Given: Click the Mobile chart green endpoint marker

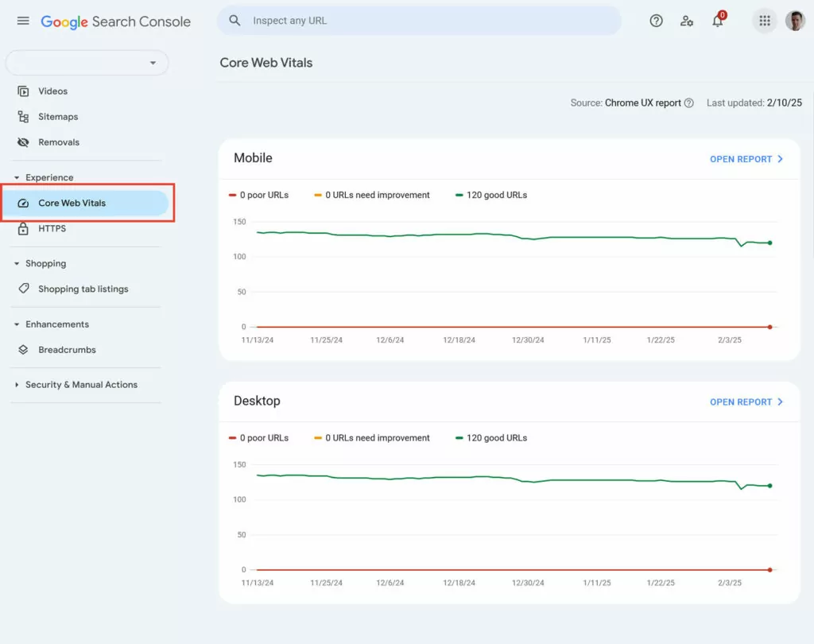Looking at the screenshot, I should (x=769, y=243).
